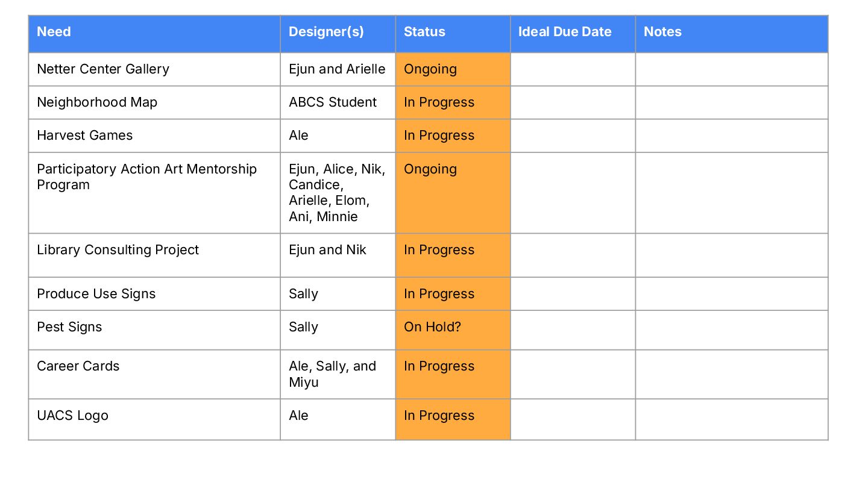Select the Status column header
The width and height of the screenshot is (868, 488).
point(425,33)
